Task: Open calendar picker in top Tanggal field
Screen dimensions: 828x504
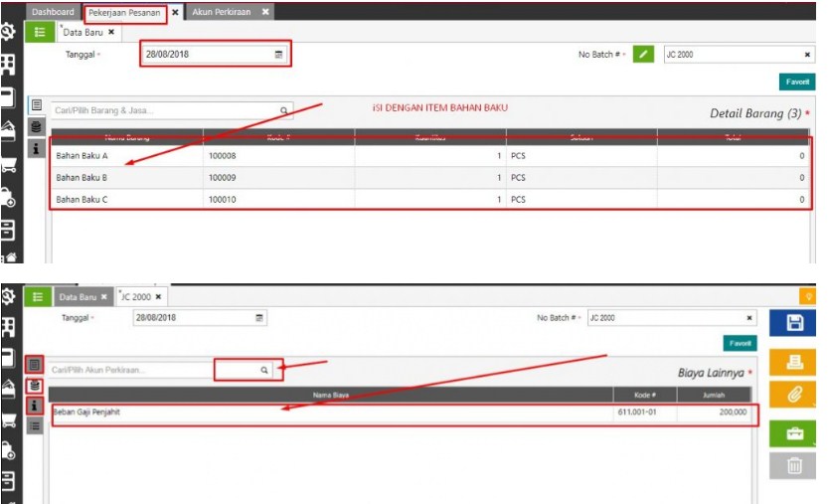Action: click(278, 55)
